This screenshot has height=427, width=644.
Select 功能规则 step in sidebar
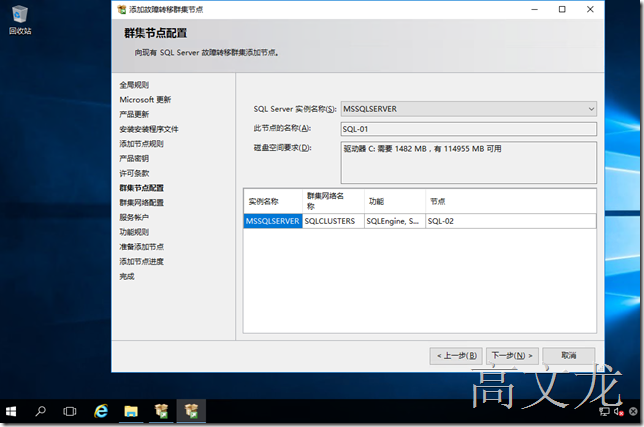coord(134,232)
